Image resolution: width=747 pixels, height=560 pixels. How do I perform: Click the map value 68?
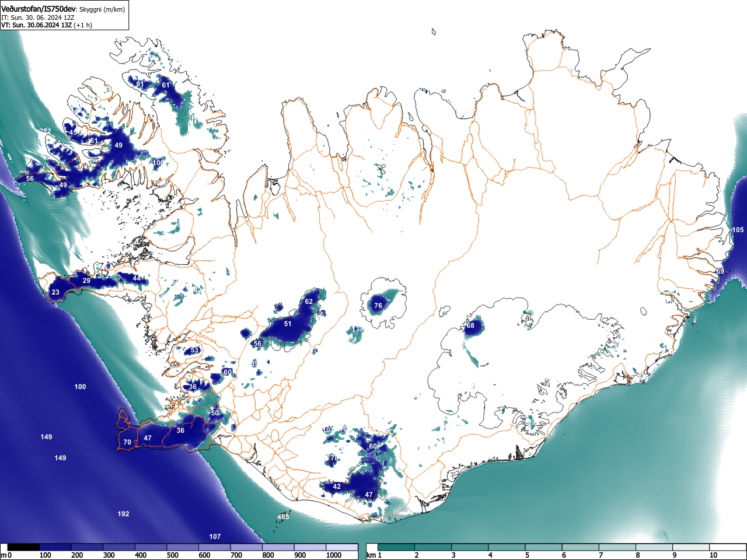(x=470, y=325)
